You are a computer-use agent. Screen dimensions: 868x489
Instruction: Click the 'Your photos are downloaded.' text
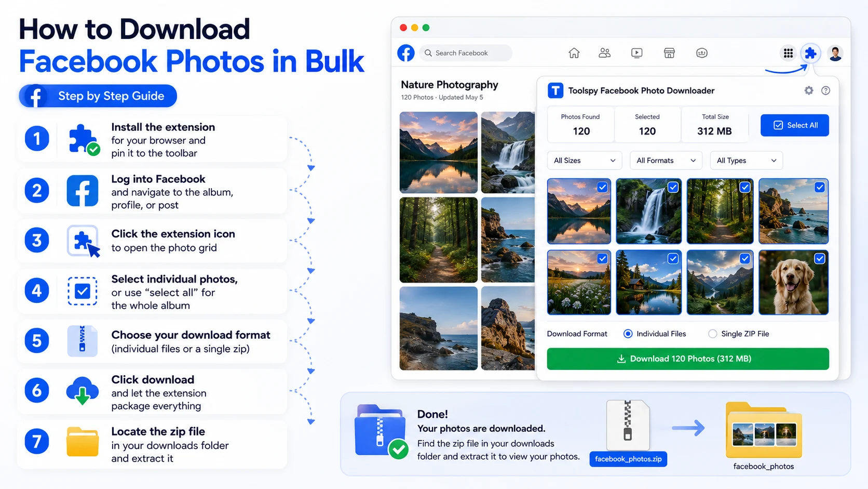pyautogui.click(x=481, y=429)
